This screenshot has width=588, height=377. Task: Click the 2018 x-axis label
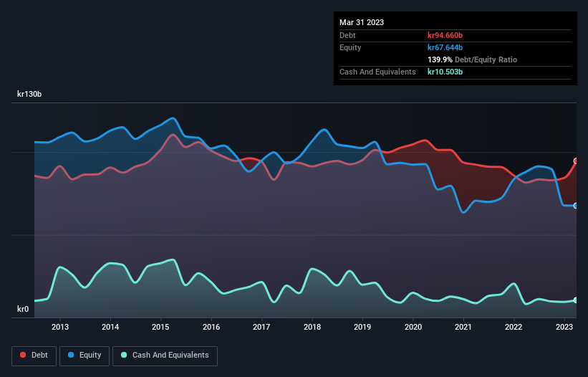312,327
